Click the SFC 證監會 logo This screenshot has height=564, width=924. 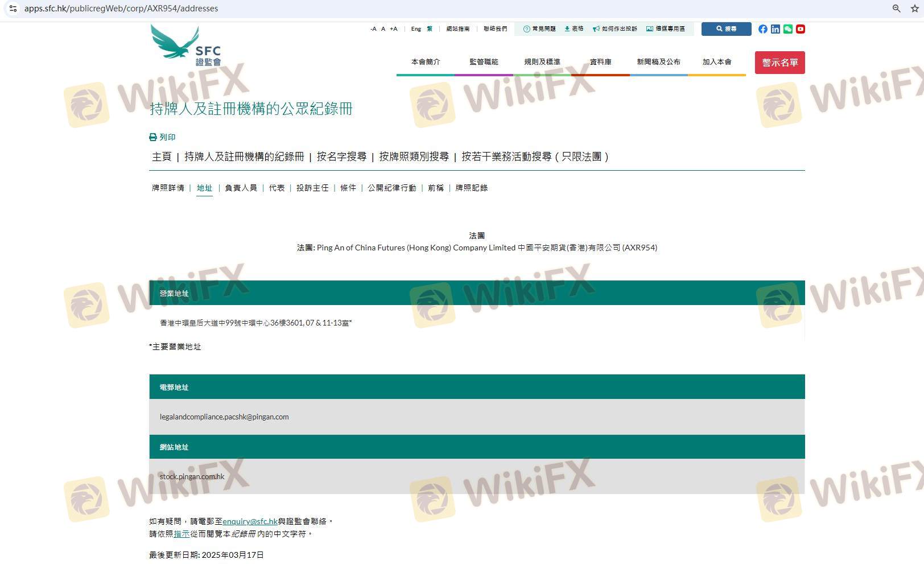(185, 46)
